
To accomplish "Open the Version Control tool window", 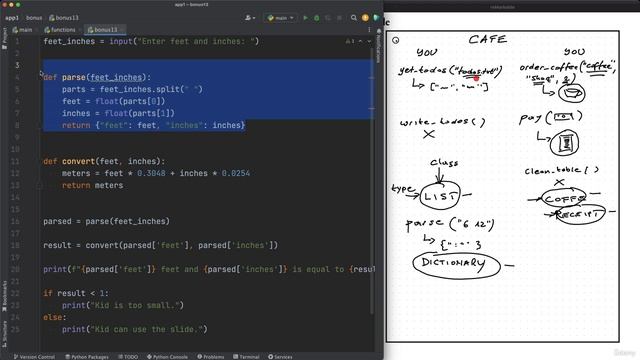I will 34,357.
